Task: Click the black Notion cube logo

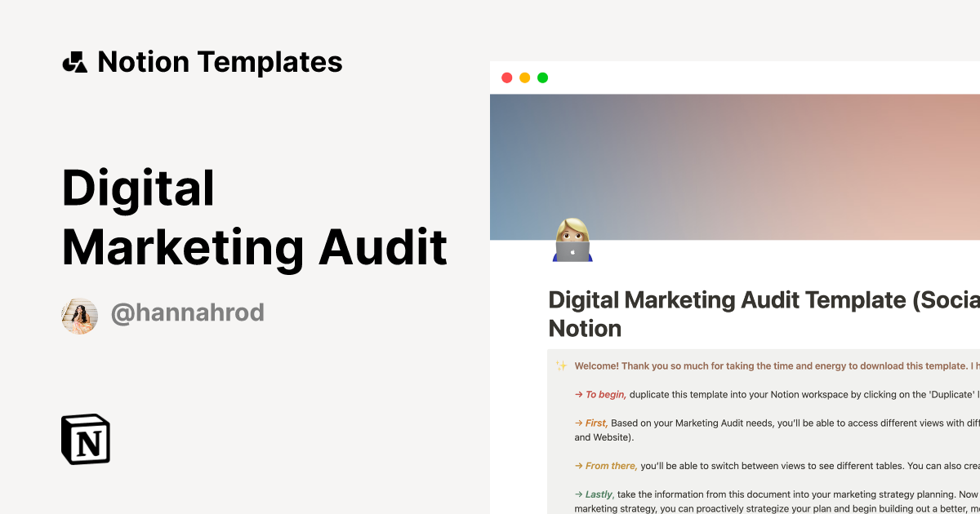Action: click(86, 440)
